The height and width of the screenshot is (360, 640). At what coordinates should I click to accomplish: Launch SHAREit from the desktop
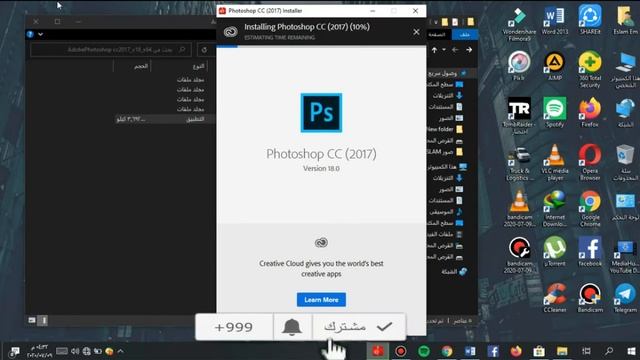590,20
